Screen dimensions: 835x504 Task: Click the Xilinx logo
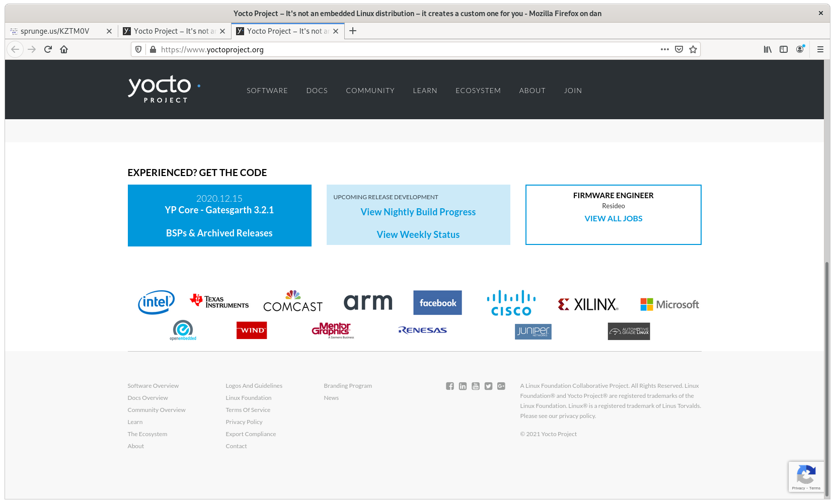coord(588,304)
